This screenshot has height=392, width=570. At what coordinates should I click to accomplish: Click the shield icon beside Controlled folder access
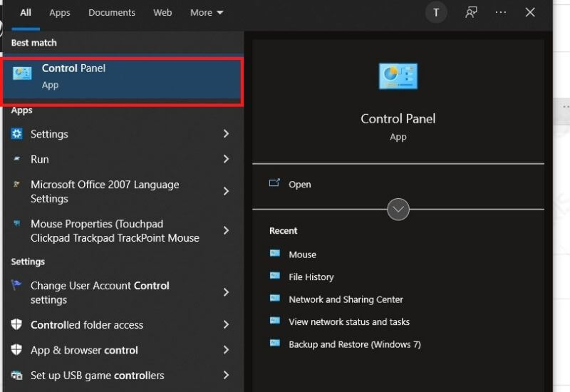17,324
